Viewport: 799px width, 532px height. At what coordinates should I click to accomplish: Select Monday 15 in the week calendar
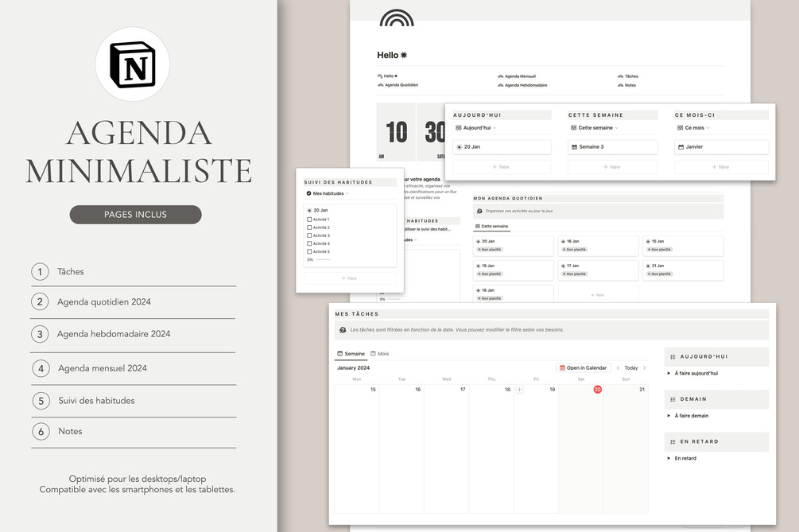pyautogui.click(x=357, y=449)
